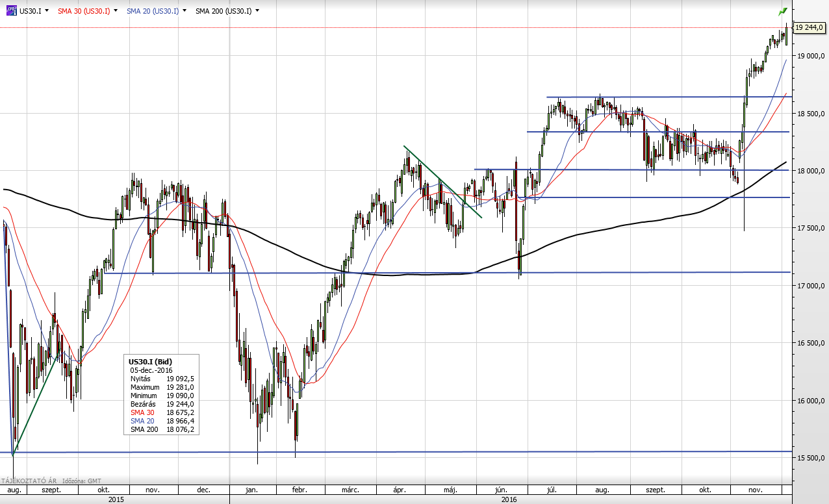Click the '2015' year label on time axis

tap(116, 499)
